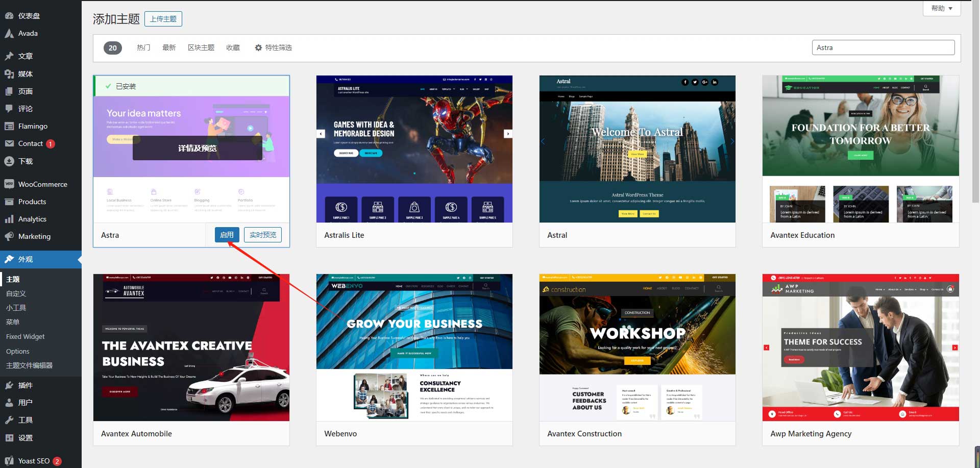Open the Avantex Construction theme thumbnail

(638, 348)
